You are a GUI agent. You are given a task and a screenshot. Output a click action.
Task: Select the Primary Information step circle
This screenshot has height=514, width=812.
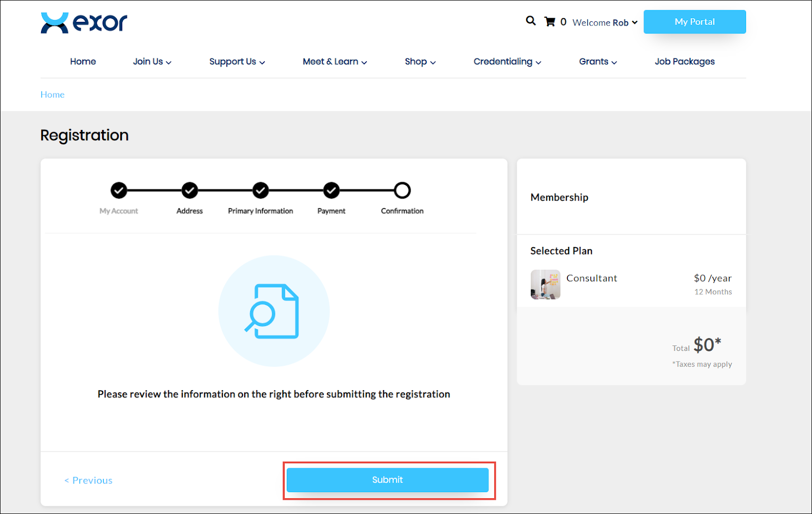point(260,190)
